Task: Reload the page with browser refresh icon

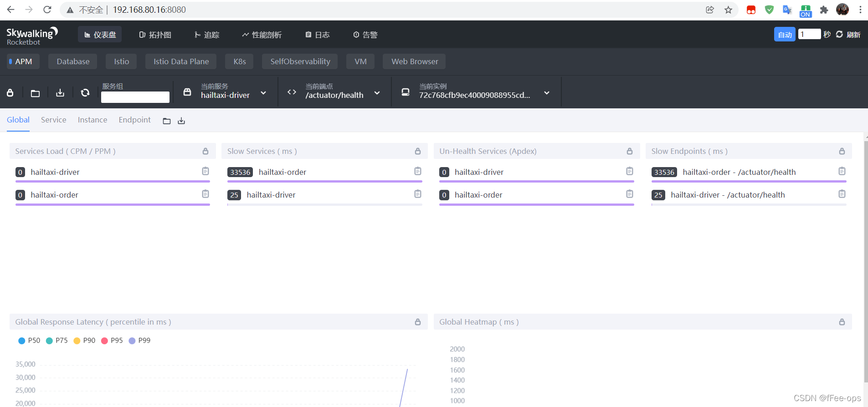Action: click(x=47, y=10)
